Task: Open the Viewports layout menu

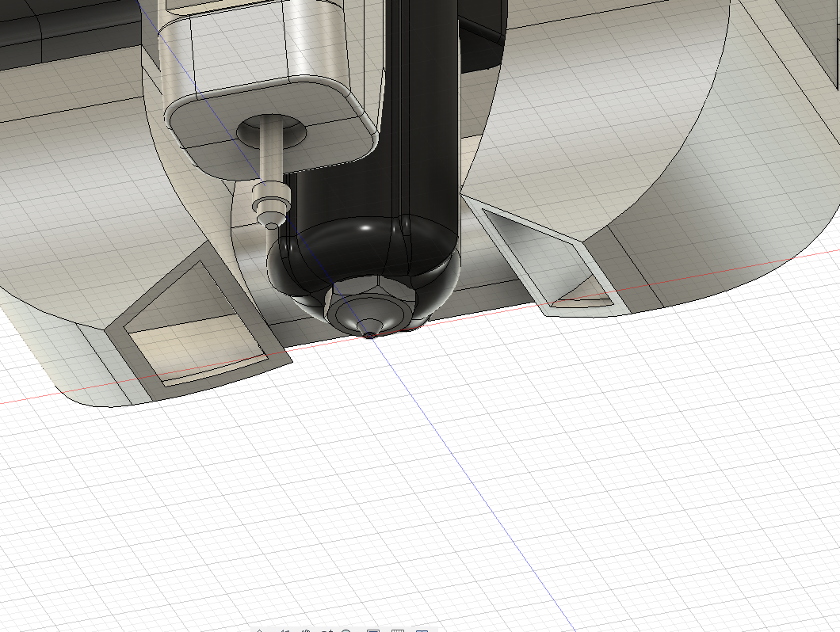Action: (x=422, y=630)
